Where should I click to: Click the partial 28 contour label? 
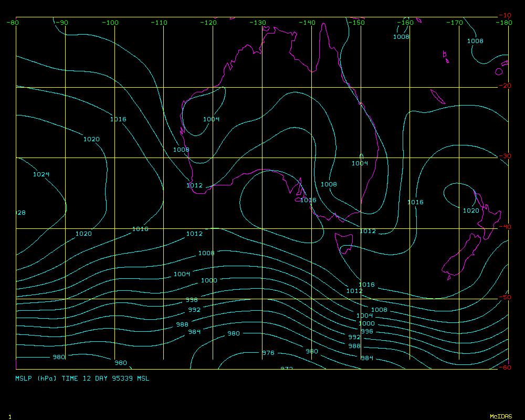(x=21, y=213)
